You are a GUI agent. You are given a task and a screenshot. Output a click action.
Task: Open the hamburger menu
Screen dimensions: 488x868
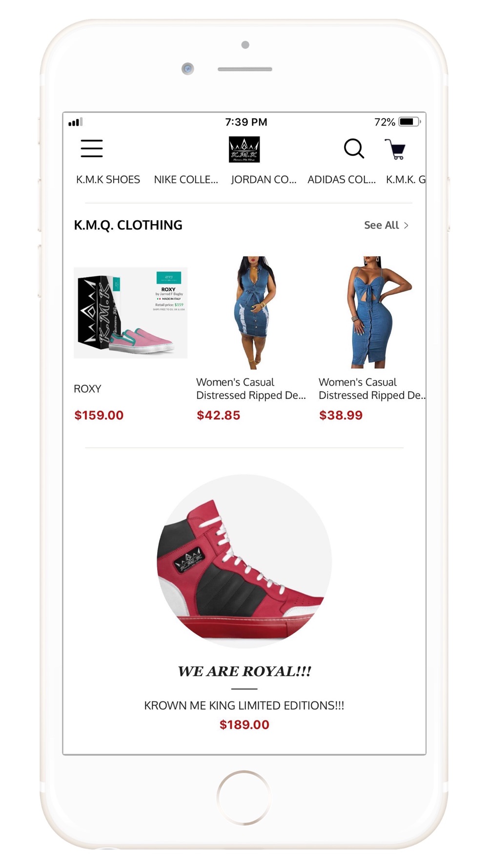(92, 148)
